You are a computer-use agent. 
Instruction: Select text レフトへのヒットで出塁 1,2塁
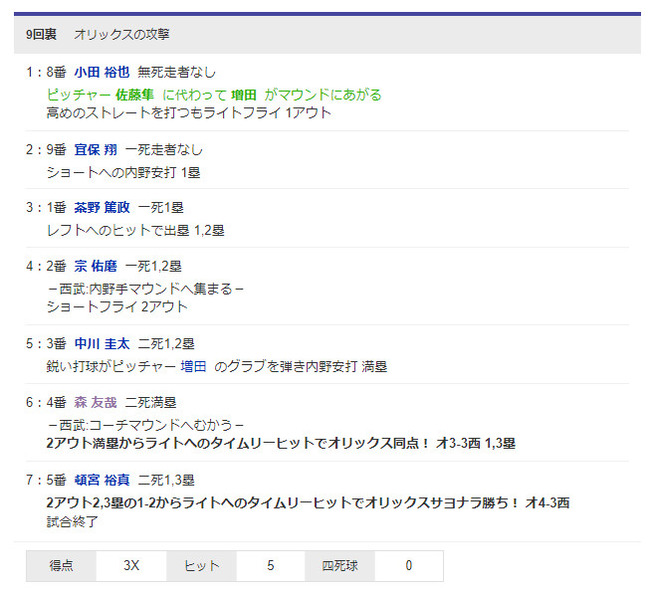click(x=135, y=230)
